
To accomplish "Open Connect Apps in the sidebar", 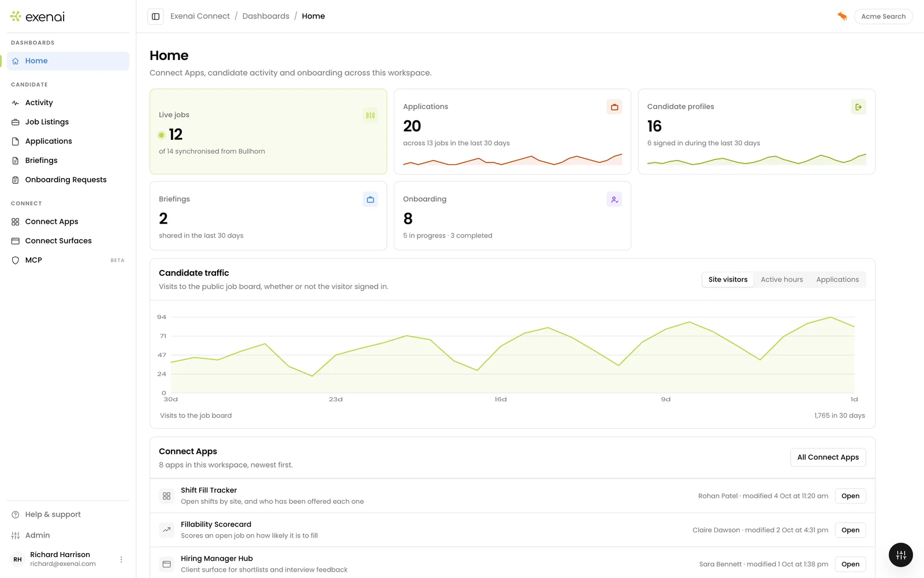I will (68, 221).
